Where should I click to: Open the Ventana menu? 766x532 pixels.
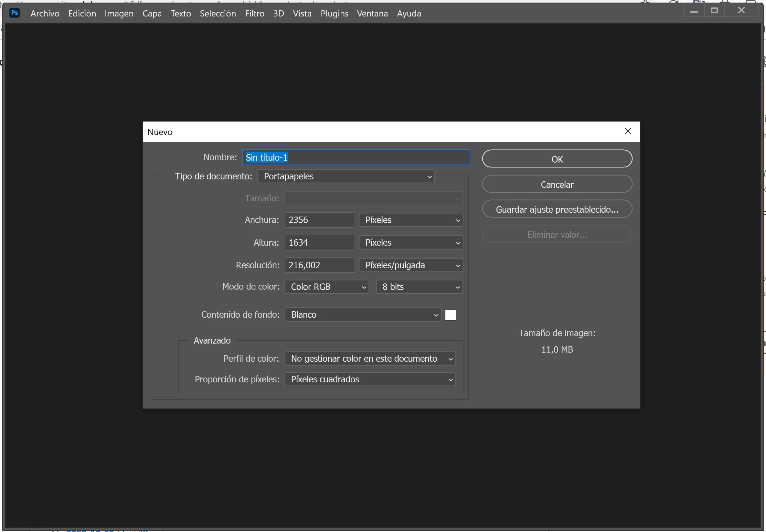point(372,13)
